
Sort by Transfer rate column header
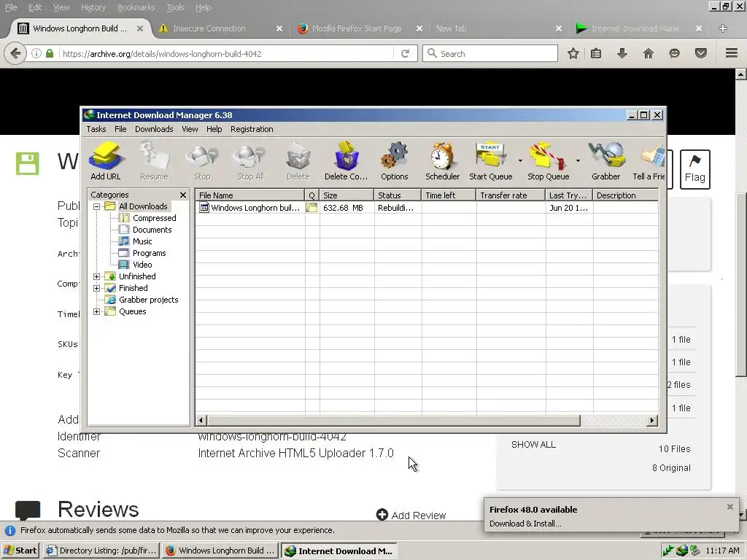click(510, 195)
